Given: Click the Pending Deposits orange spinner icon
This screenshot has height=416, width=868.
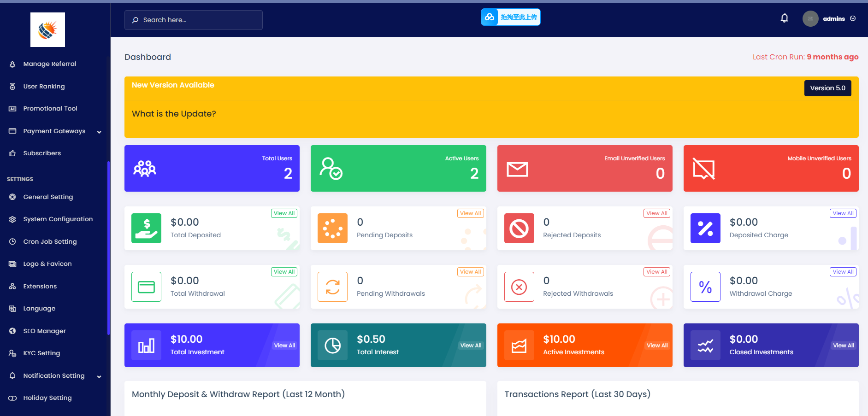Looking at the screenshot, I should 332,228.
